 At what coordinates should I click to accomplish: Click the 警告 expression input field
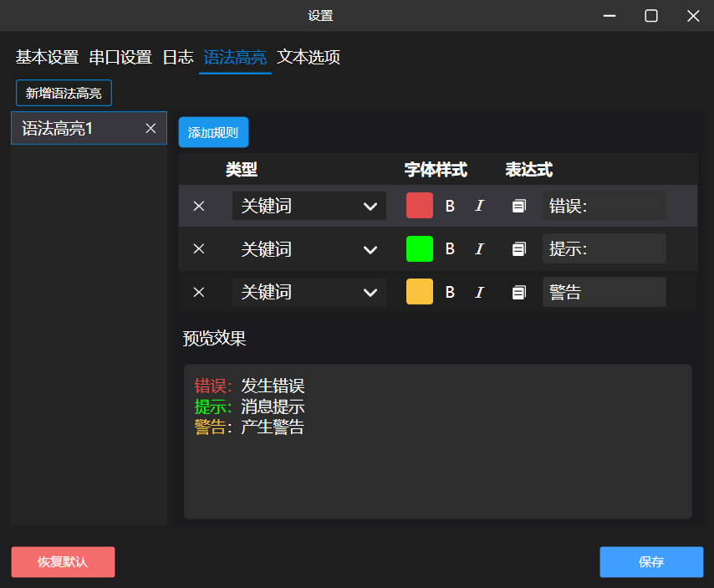tap(604, 292)
